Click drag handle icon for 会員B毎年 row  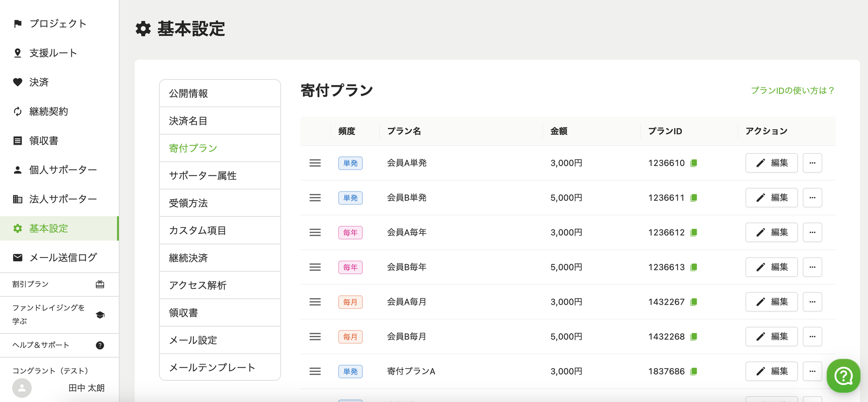pyautogui.click(x=315, y=267)
